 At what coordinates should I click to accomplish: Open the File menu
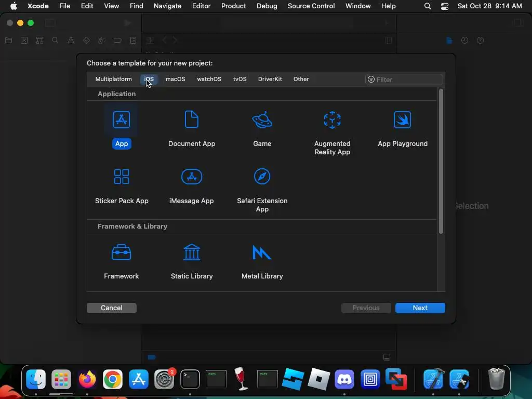pos(64,6)
